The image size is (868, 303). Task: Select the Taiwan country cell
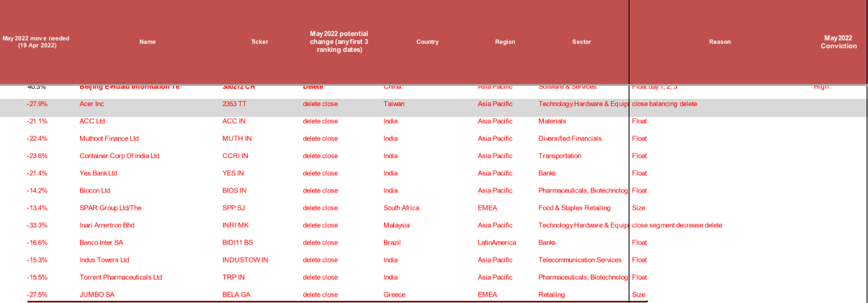coord(394,104)
